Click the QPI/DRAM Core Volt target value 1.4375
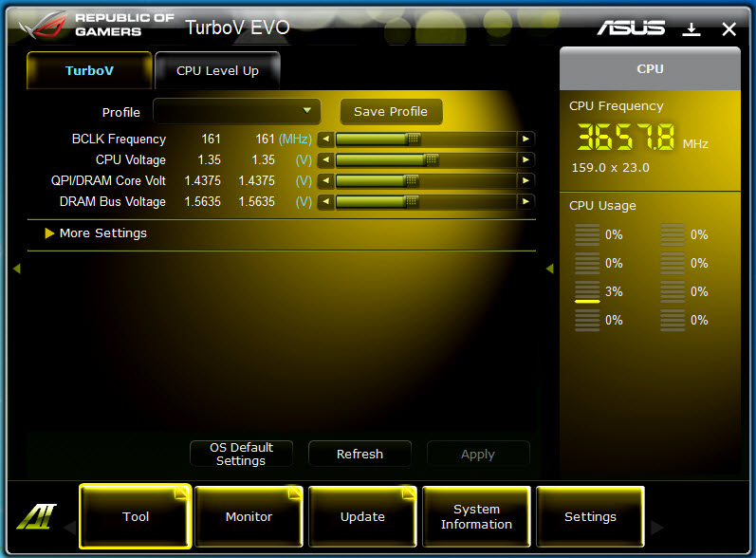 tap(256, 180)
